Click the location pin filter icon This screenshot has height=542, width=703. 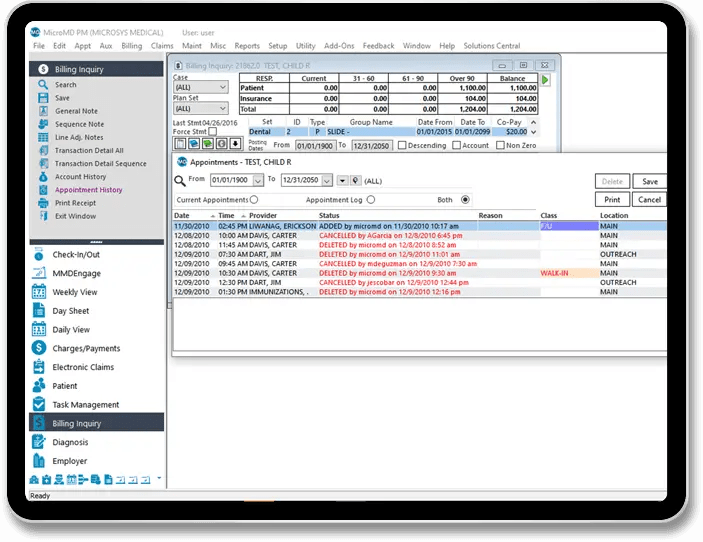356,180
